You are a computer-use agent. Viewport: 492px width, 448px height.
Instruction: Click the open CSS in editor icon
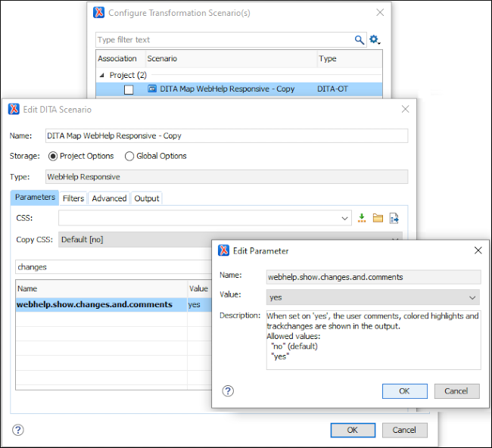tap(394, 218)
